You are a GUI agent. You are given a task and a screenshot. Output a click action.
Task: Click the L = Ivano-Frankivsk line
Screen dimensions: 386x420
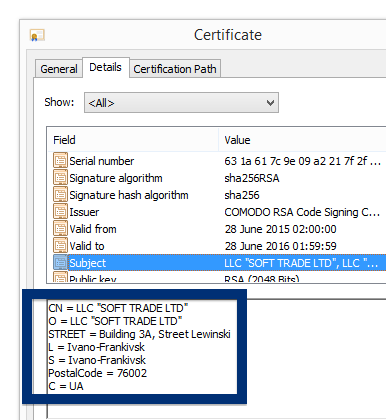96,347
